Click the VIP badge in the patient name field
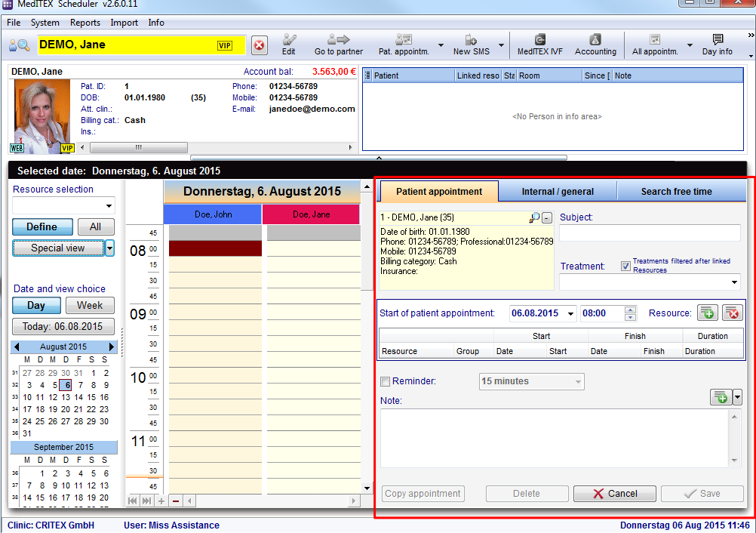Viewport: 756px width, 533px height. pyautogui.click(x=225, y=46)
